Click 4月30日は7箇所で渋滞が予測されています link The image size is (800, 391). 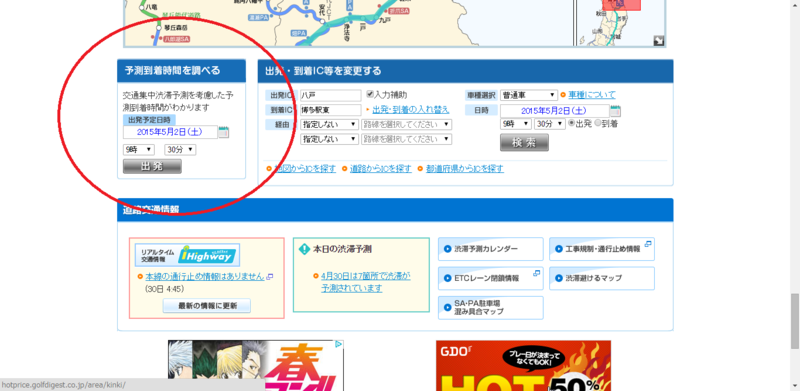365,282
